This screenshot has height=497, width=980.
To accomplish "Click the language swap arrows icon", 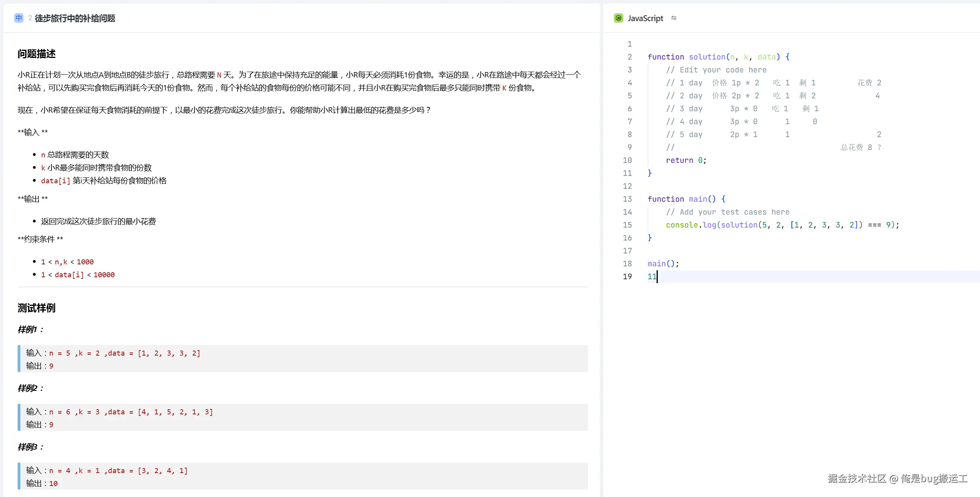I will point(674,18).
